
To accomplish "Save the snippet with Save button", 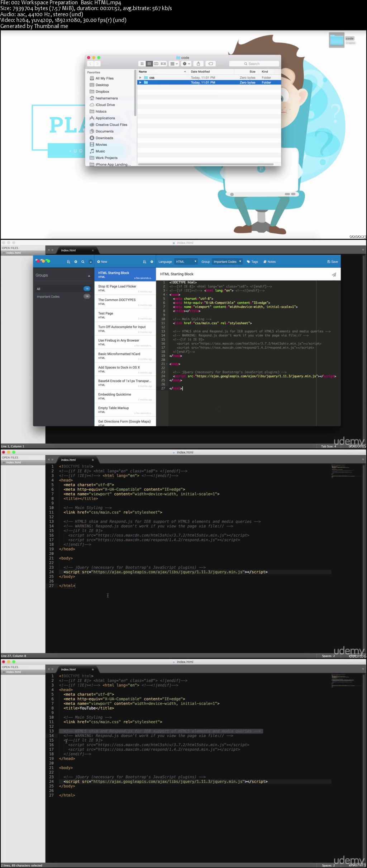I will click(333, 262).
